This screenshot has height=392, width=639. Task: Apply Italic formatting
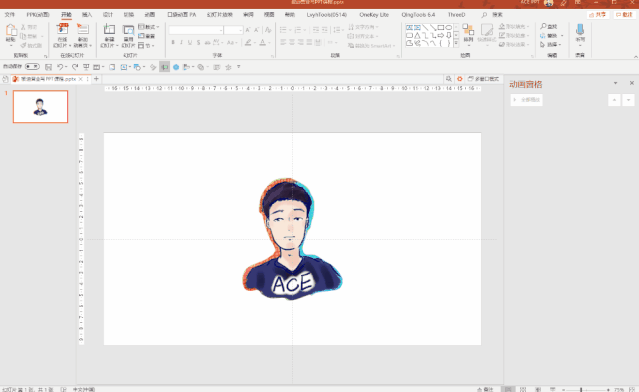point(181,42)
